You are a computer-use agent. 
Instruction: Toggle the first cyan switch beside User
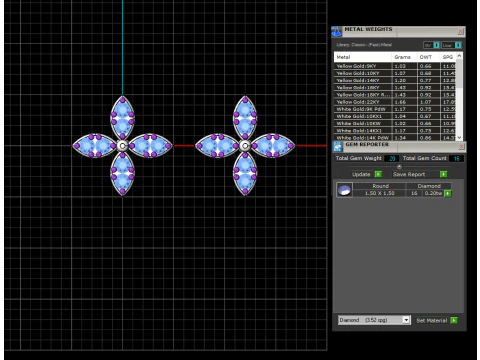[436, 45]
